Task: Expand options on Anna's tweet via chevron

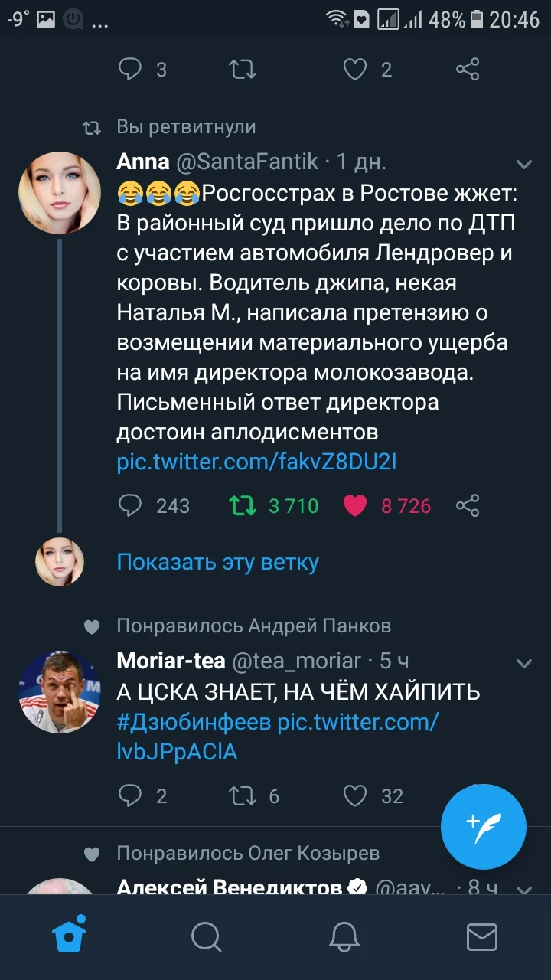Action: click(x=523, y=163)
